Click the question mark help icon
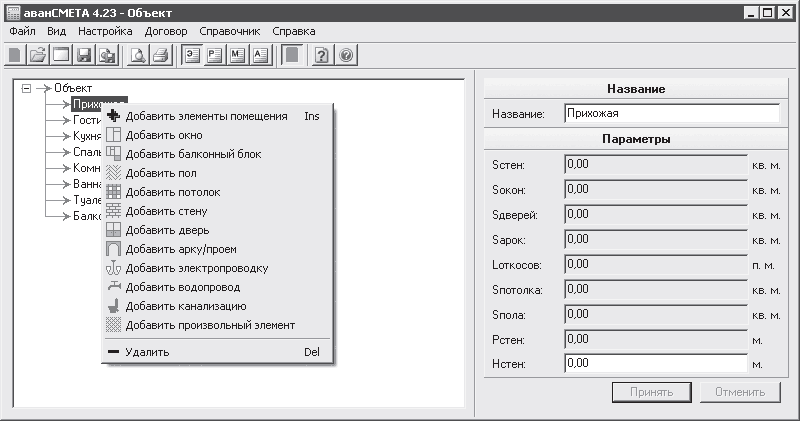Viewport: 800px width, 421px height. (x=321, y=55)
